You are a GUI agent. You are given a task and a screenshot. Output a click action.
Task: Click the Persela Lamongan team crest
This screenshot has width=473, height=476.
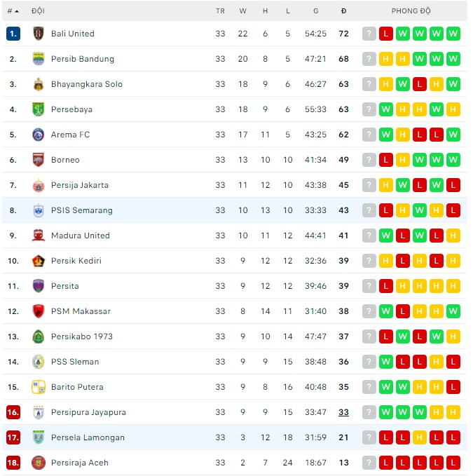[39, 437]
